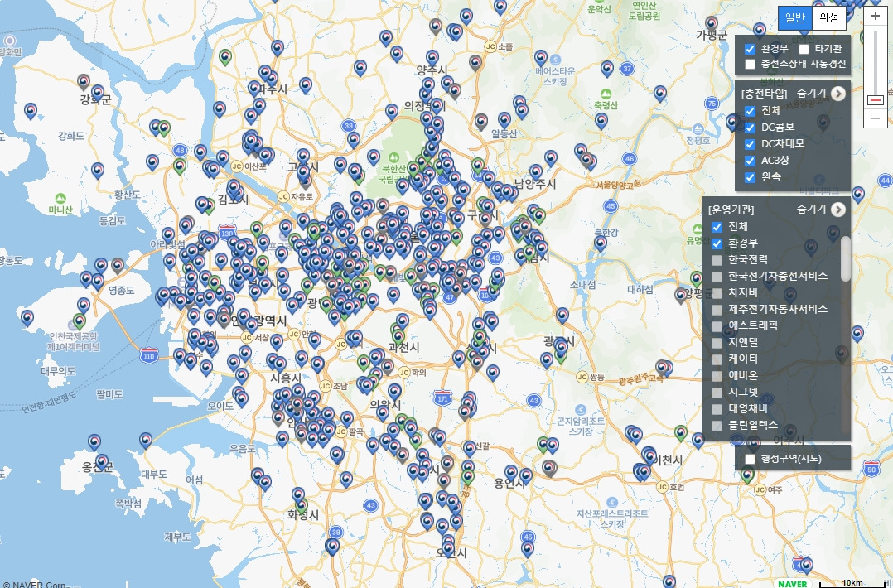Image resolution: width=893 pixels, height=588 pixels.
Task: Select charger marker west of 강화도
Action: (31, 111)
